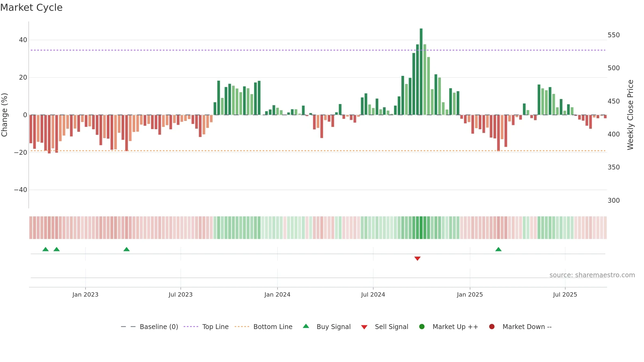The height and width of the screenshot is (362, 644).
Task: Toggle the Baseline (0) legend entry
Action: 149,327
